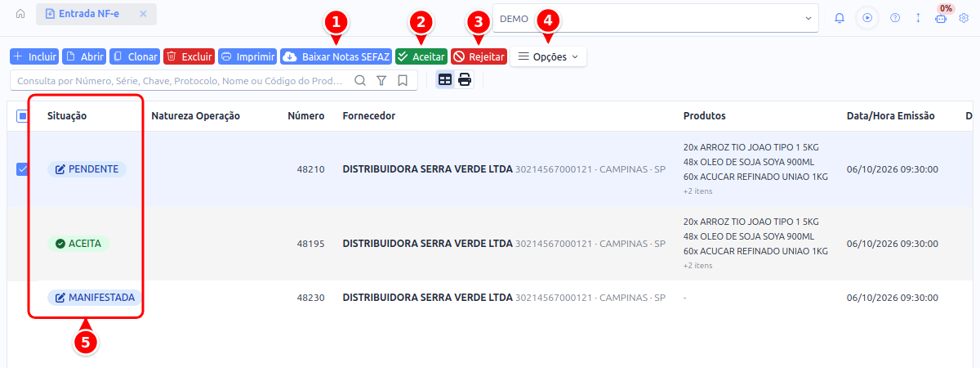Image resolution: width=980 pixels, height=368 pixels.
Task: Open the notifications bell
Action: 840,18
